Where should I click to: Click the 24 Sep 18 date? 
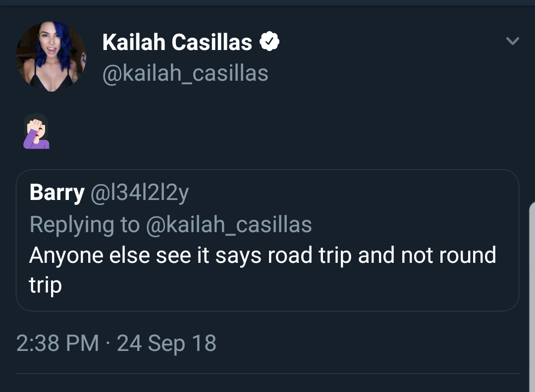pyautogui.click(x=166, y=343)
